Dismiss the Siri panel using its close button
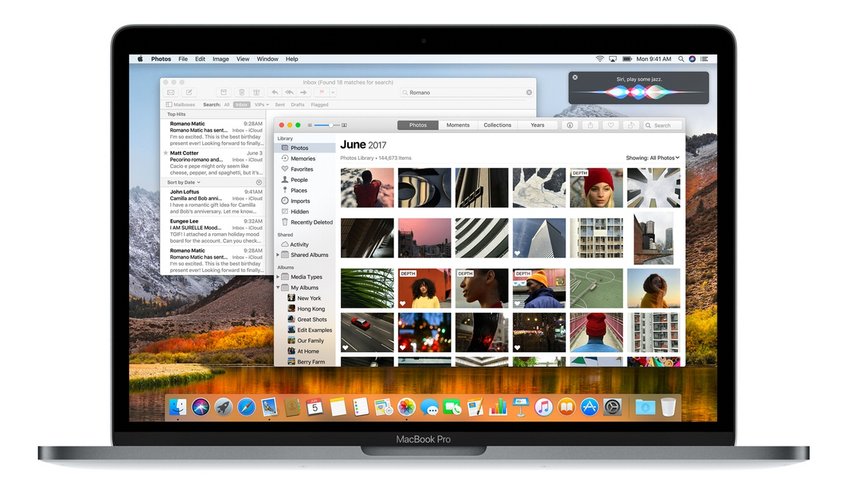This screenshot has width=850, height=478. [x=575, y=77]
